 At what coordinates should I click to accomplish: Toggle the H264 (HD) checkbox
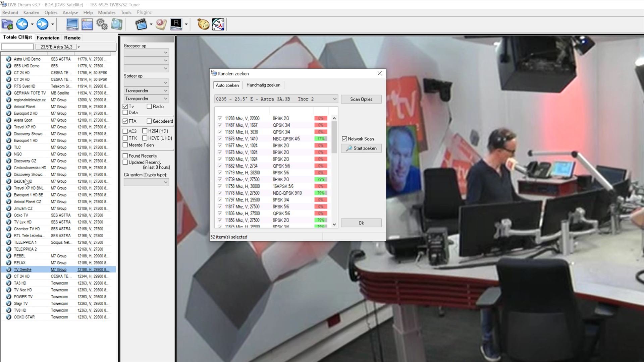click(145, 131)
